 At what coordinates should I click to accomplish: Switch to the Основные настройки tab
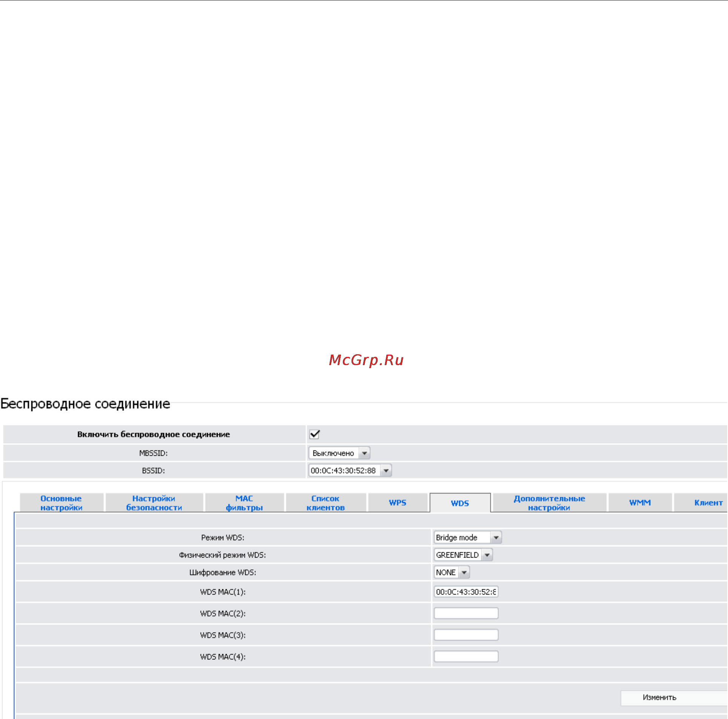pyautogui.click(x=61, y=503)
